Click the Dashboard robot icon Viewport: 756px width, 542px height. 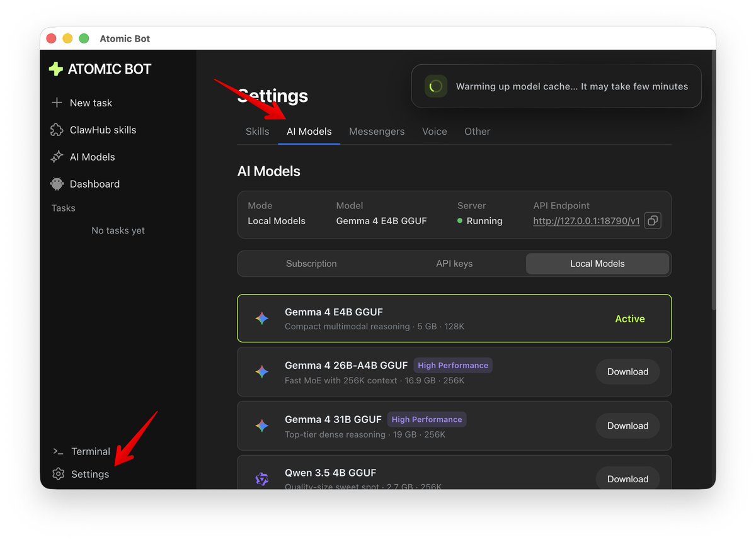pyautogui.click(x=57, y=184)
